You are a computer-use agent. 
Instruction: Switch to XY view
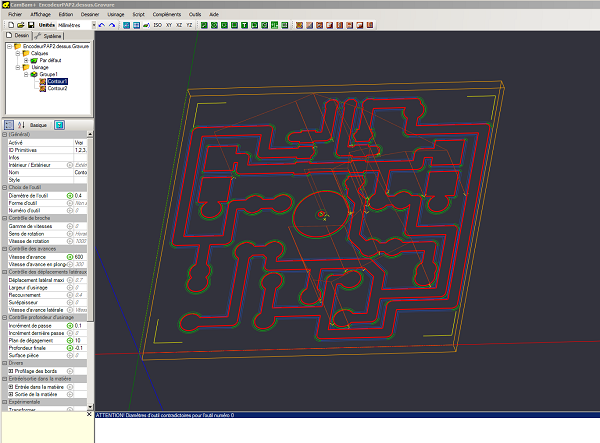pos(171,25)
